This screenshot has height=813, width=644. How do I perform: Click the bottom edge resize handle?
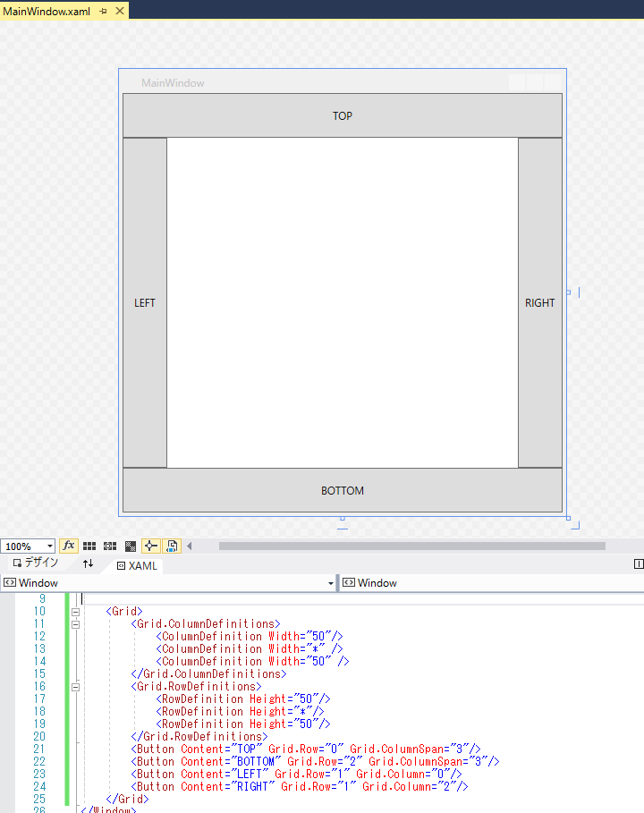click(x=343, y=518)
